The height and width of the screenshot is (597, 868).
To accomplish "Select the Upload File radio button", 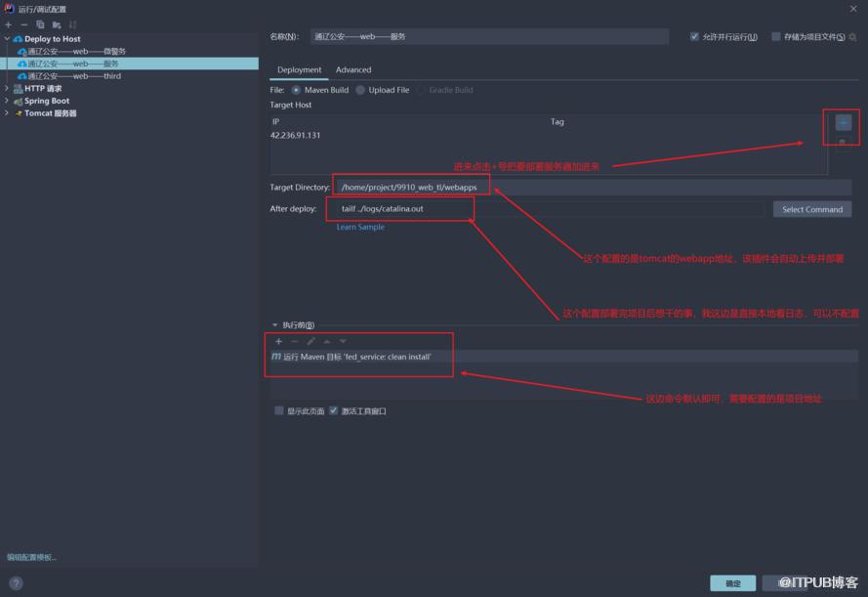I will click(x=360, y=90).
